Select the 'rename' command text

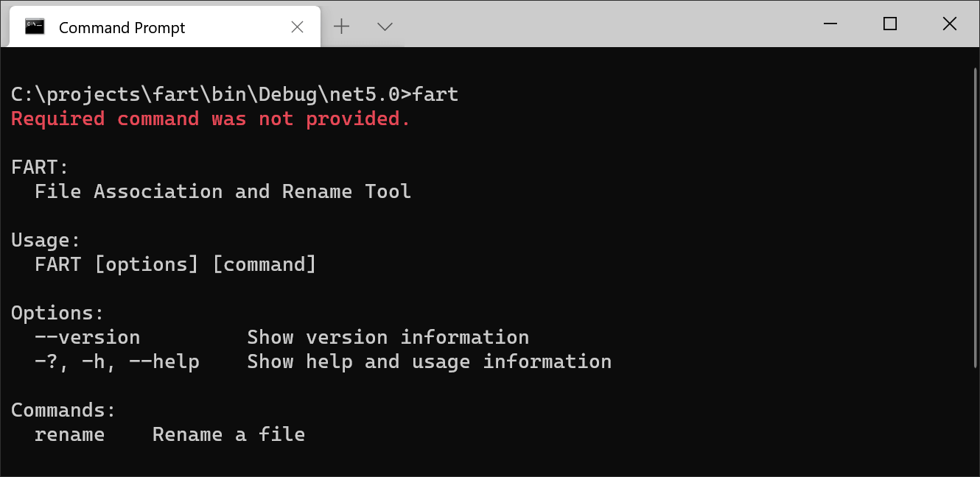[69, 434]
